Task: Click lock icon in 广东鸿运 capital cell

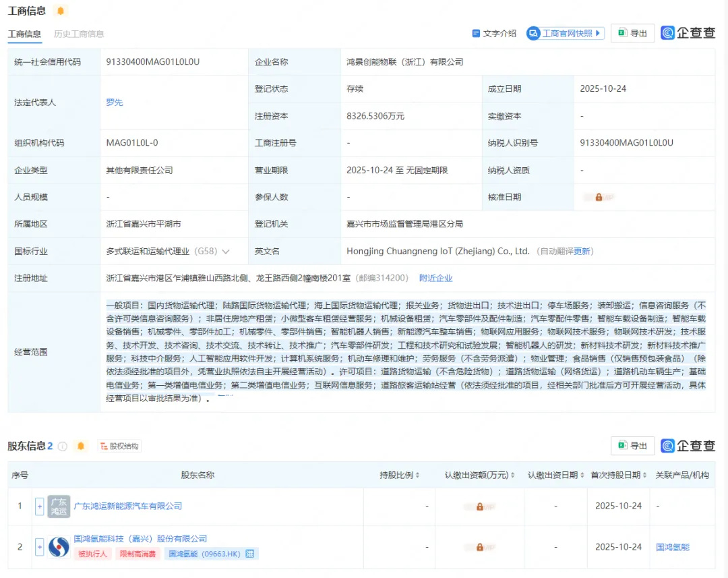Action: pos(479,507)
